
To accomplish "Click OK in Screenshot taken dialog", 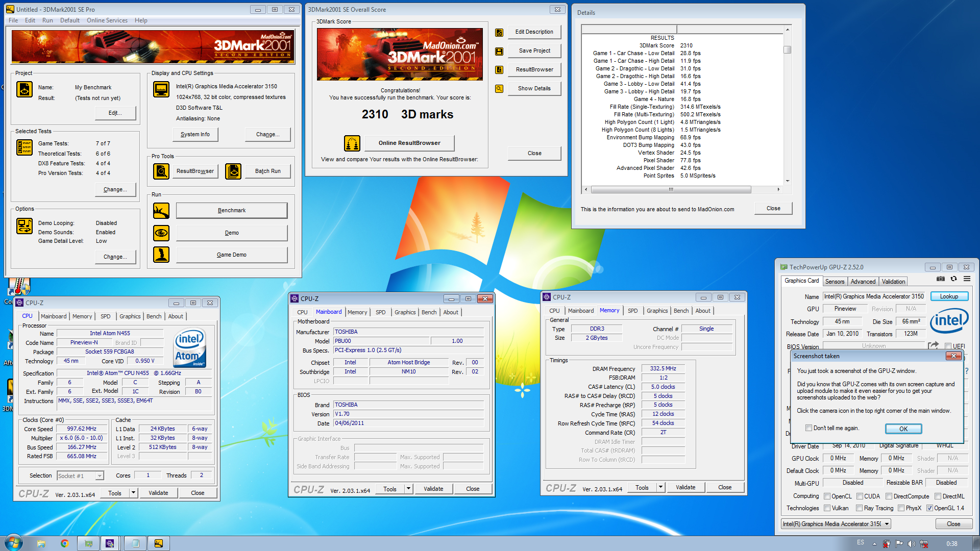I will 903,429.
